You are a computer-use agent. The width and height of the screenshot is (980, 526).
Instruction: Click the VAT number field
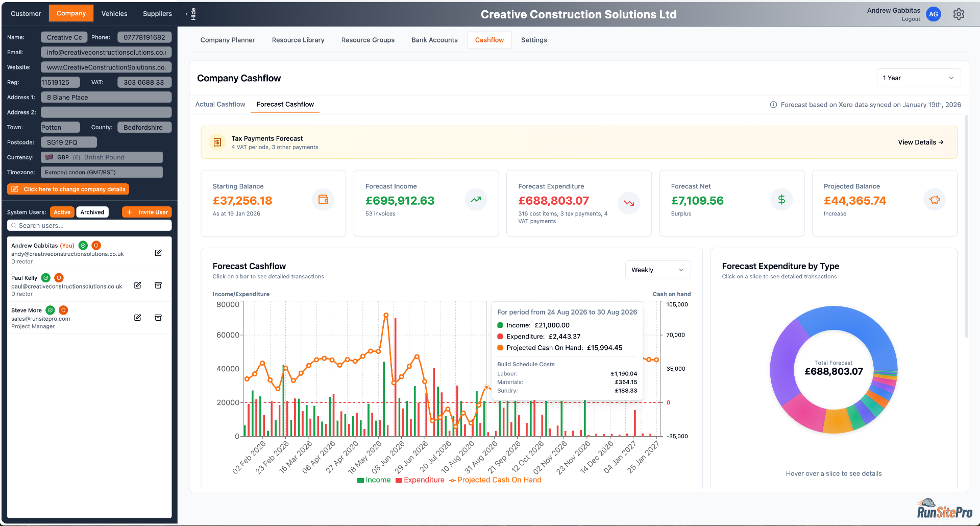[x=144, y=82]
